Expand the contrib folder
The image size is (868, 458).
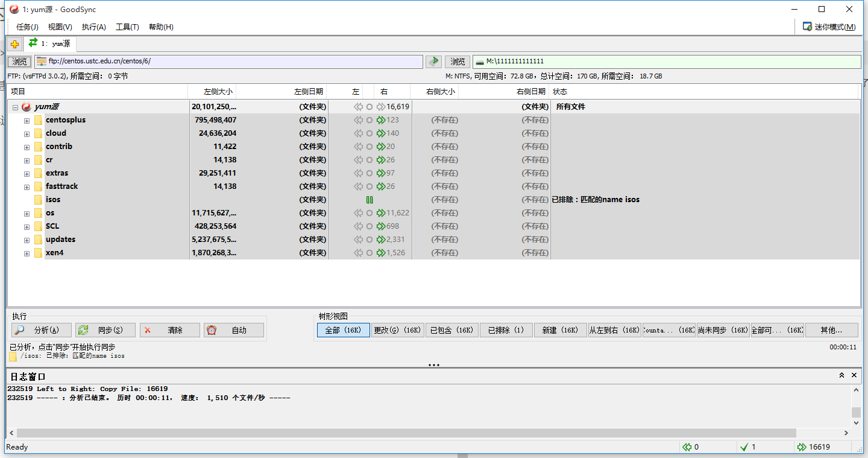point(27,147)
